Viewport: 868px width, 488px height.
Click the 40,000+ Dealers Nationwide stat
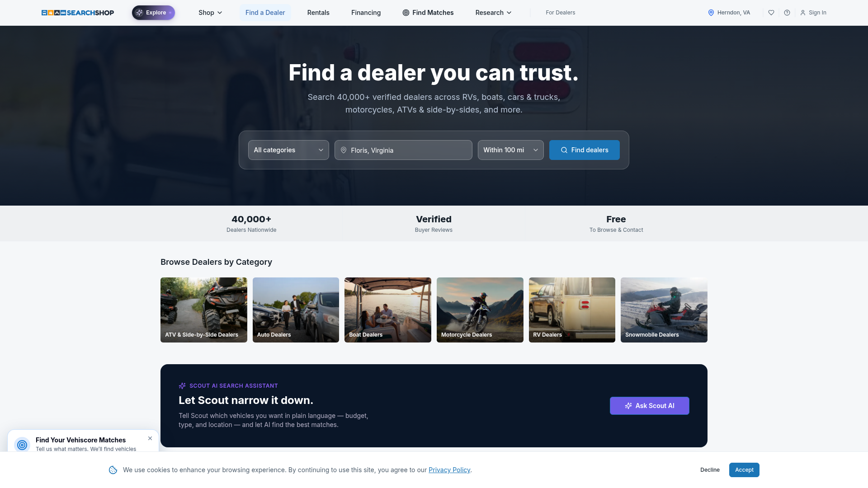[x=251, y=224]
